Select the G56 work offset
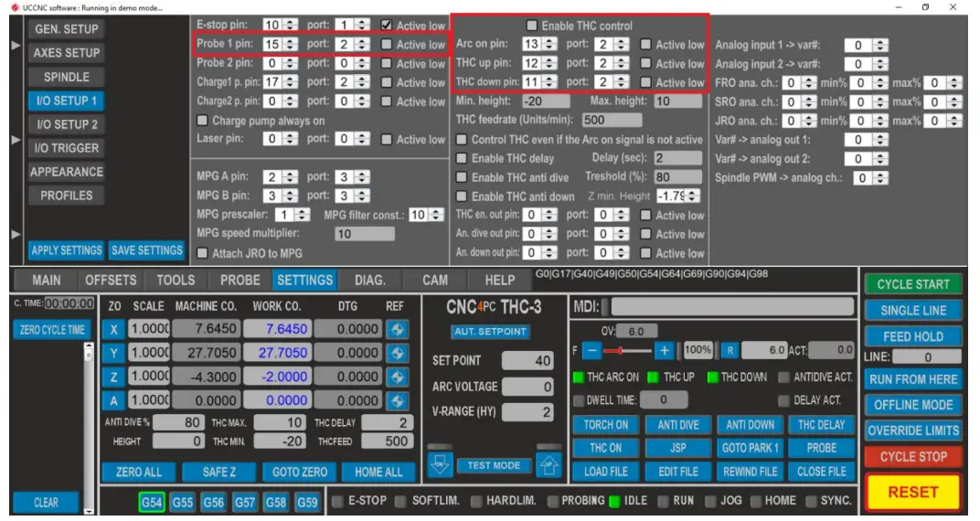The image size is (980, 521). pyautogui.click(x=214, y=502)
